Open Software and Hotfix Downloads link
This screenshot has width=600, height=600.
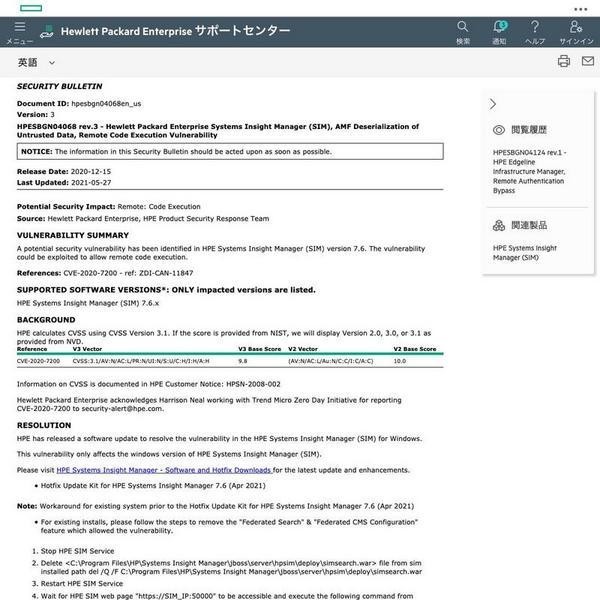(164, 470)
